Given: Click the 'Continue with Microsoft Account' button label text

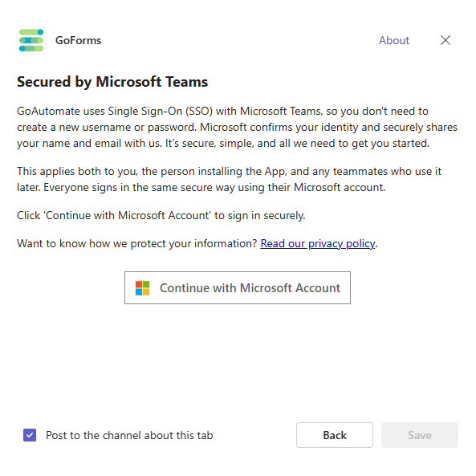Looking at the screenshot, I should click(250, 288).
